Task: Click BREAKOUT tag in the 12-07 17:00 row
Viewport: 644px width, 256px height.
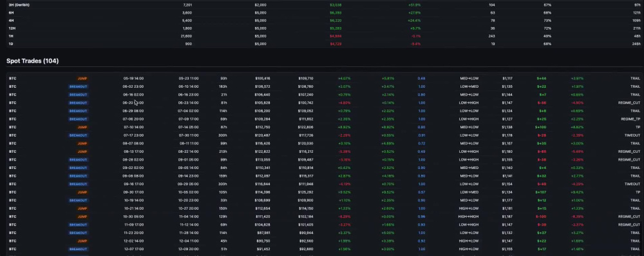Action: pos(78,250)
